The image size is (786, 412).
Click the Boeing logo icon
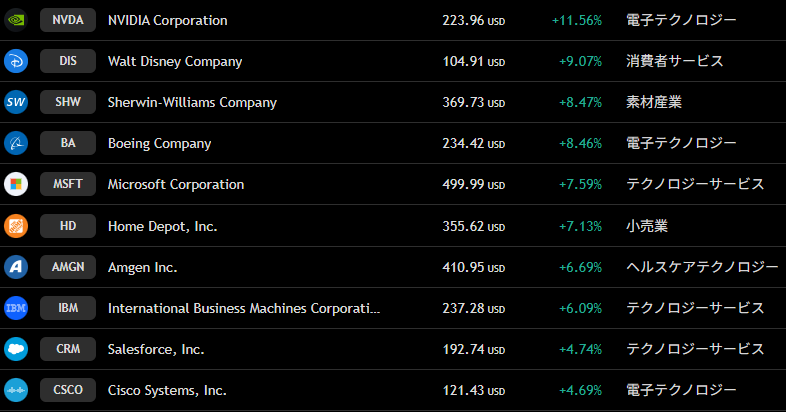tap(16, 143)
